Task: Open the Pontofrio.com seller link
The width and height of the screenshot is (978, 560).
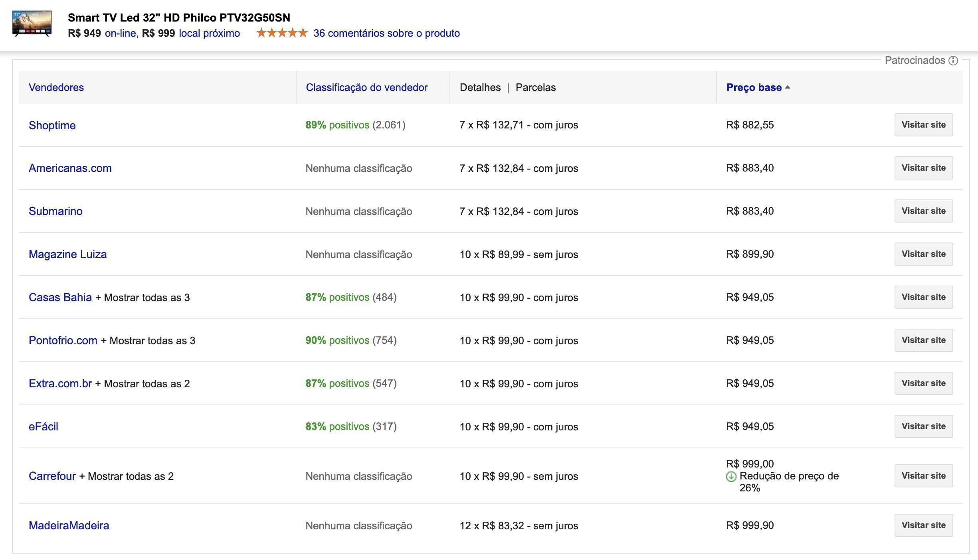Action: tap(63, 340)
